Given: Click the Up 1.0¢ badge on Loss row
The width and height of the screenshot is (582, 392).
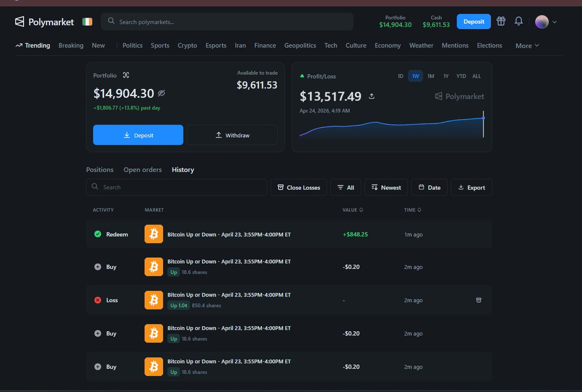Looking at the screenshot, I should [178, 306].
